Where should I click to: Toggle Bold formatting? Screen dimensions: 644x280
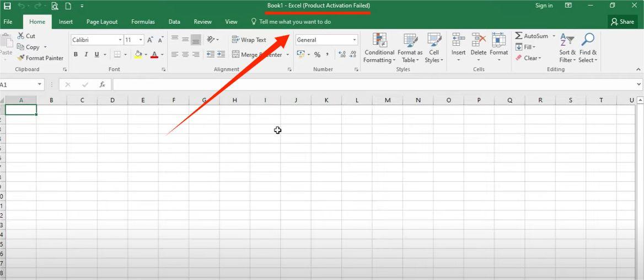76,54
